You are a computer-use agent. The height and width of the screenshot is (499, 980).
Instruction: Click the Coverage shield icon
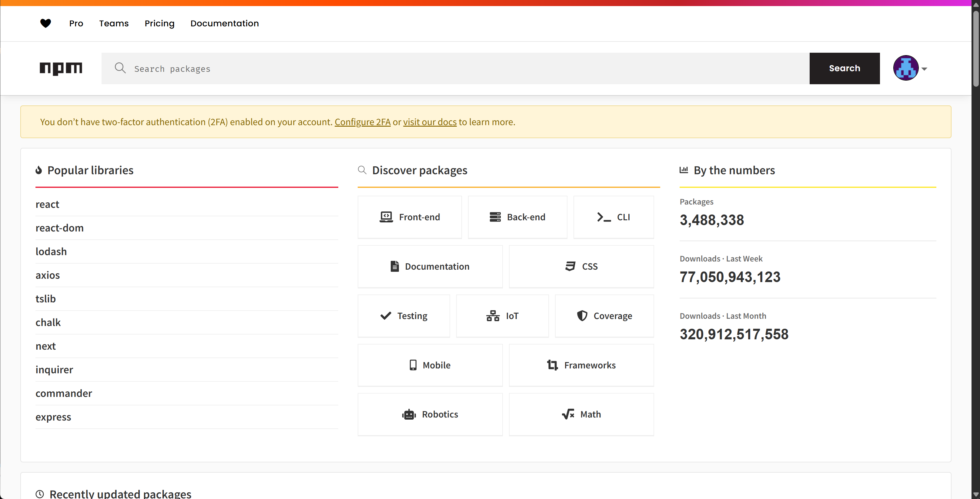coord(582,316)
